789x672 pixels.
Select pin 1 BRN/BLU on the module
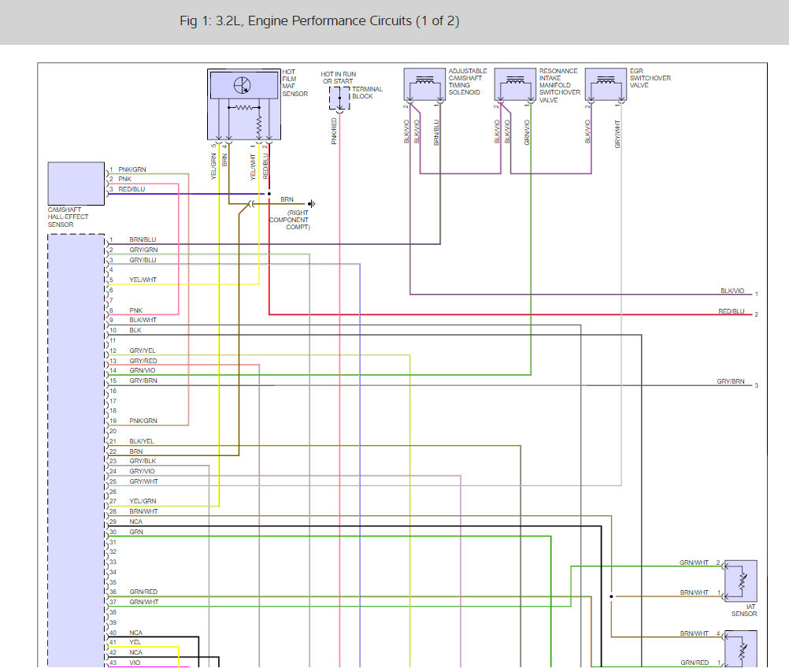coord(143,239)
